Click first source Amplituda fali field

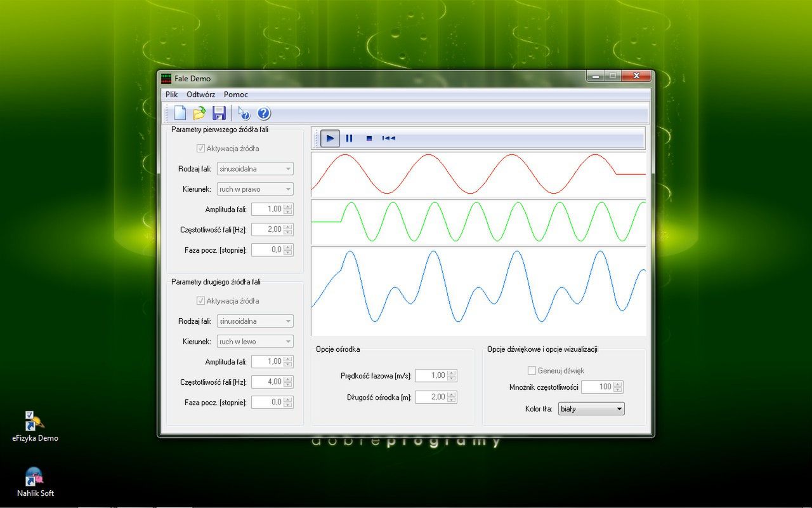(x=267, y=209)
